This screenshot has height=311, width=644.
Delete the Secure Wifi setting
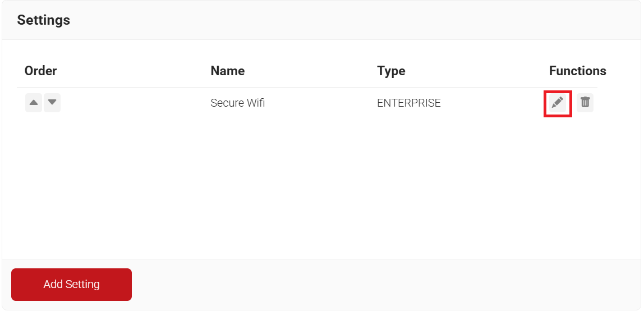point(585,103)
